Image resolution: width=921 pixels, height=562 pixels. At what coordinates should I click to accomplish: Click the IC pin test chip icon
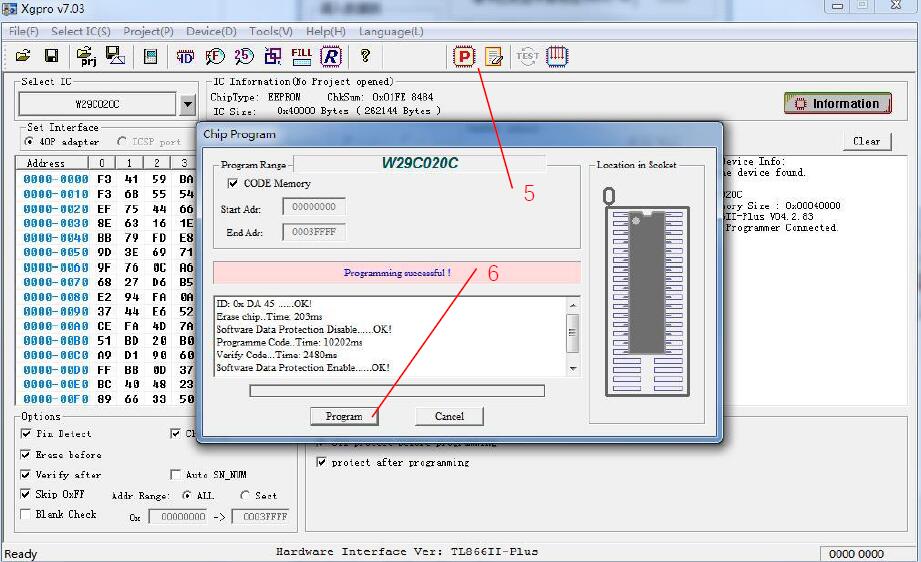point(557,56)
